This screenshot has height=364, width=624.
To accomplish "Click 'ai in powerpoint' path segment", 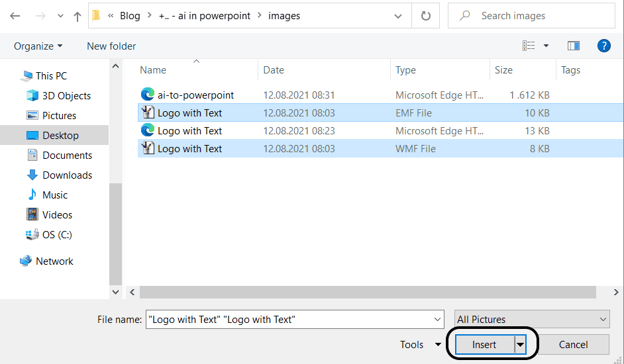I will pos(205,16).
